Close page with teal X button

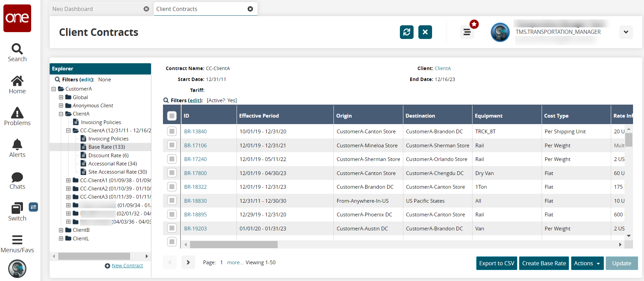(x=425, y=32)
